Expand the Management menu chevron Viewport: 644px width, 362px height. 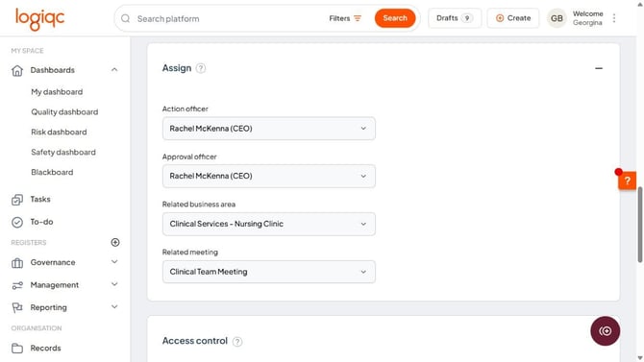(114, 284)
